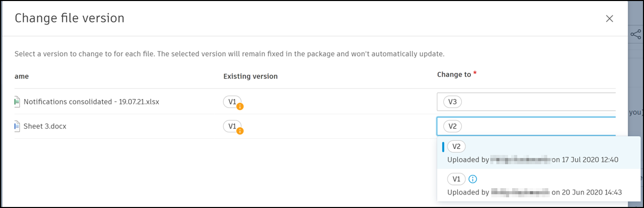Screen dimensions: 644x208
Task: Click blue info icon beside V1 in dropdown list
Action: 472,179
